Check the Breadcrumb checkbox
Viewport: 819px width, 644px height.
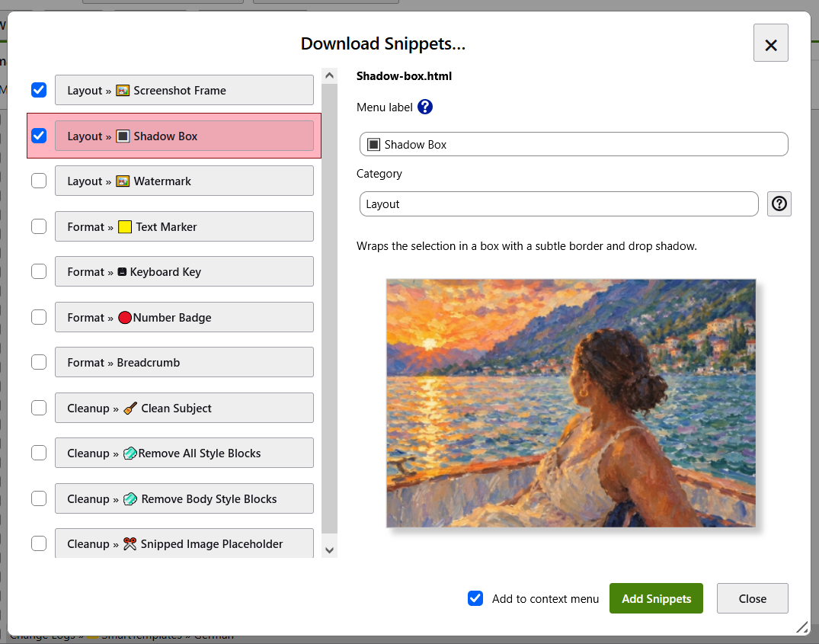tap(39, 362)
